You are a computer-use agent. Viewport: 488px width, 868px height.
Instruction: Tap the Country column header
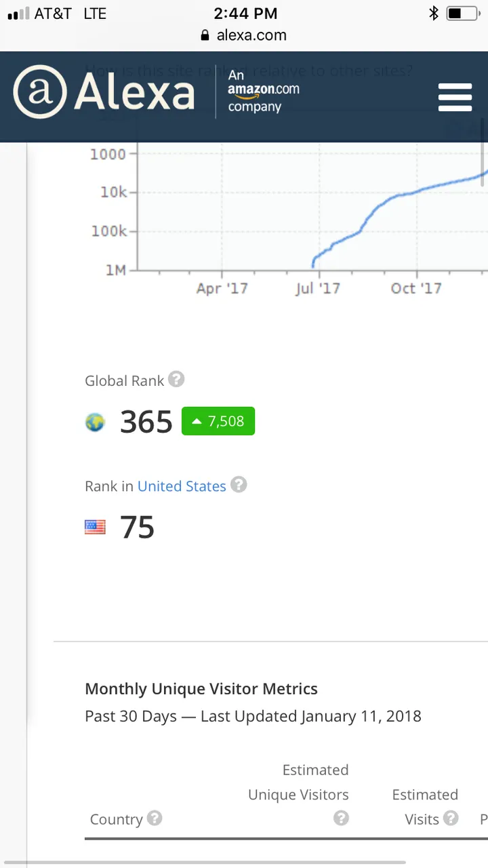pyautogui.click(x=117, y=819)
